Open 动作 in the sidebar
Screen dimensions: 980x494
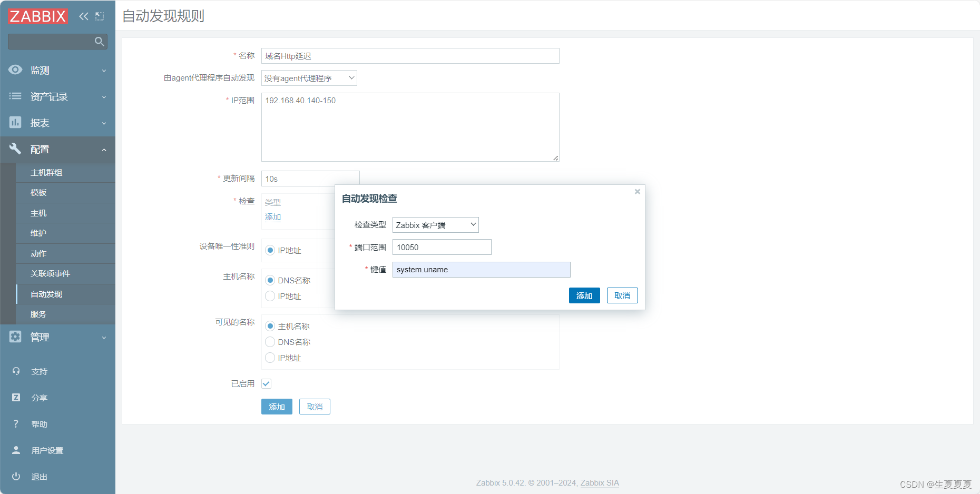[65, 254]
